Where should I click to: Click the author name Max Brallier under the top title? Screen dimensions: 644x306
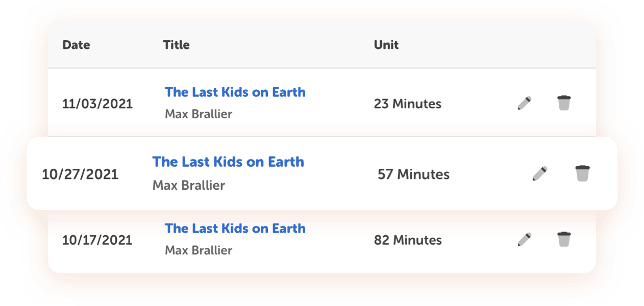(199, 114)
